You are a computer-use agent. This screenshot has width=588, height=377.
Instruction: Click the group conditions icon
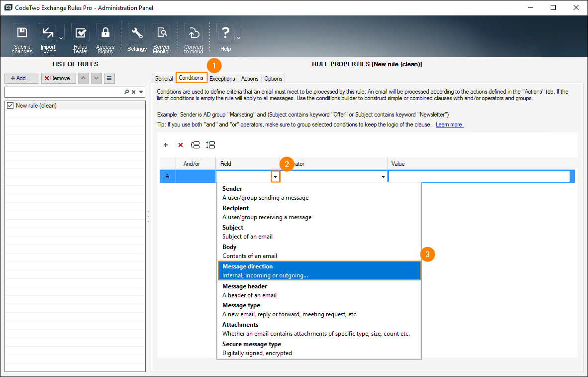click(x=196, y=145)
